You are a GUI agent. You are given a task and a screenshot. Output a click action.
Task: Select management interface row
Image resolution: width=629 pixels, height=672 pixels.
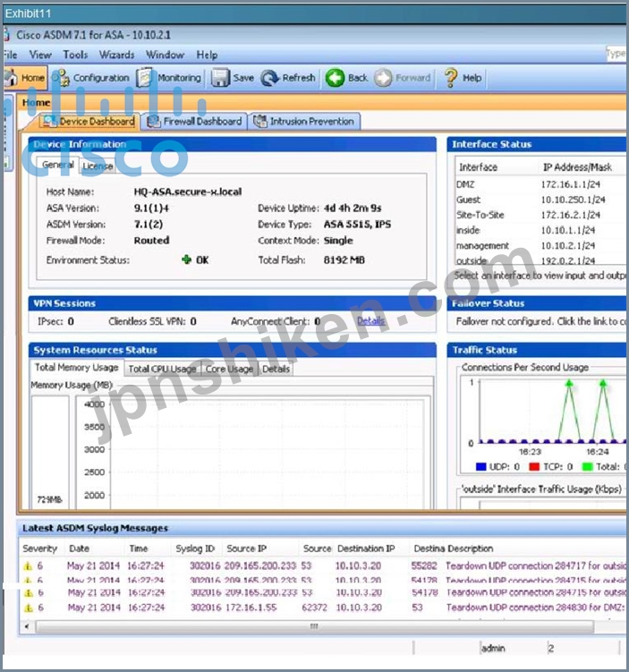(540, 246)
